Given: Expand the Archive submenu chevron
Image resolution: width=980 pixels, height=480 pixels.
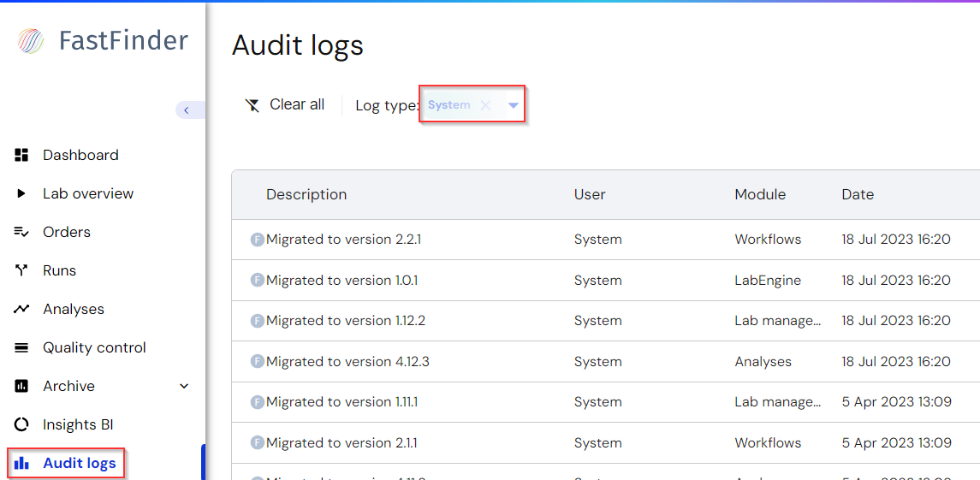Looking at the screenshot, I should click(184, 386).
